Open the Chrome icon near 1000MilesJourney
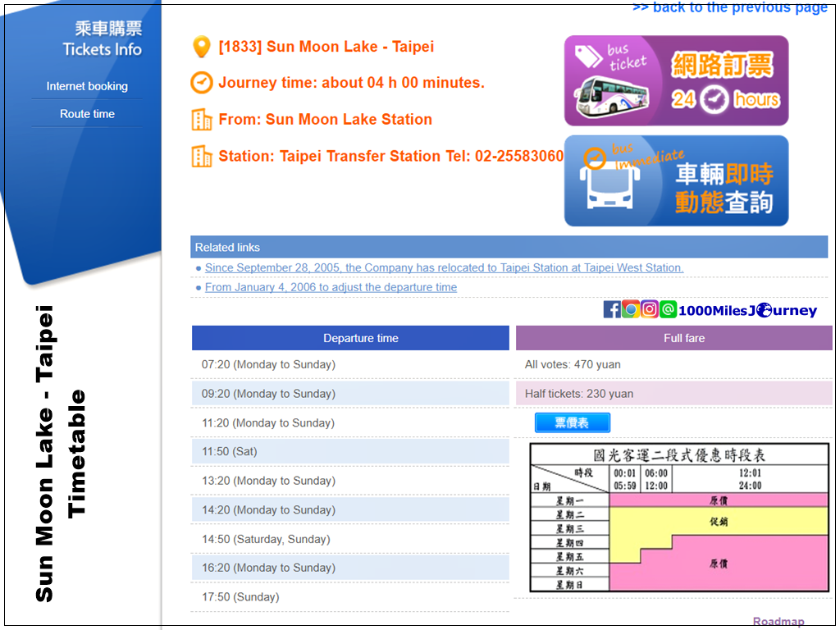Image resolution: width=840 pixels, height=630 pixels. (x=631, y=309)
